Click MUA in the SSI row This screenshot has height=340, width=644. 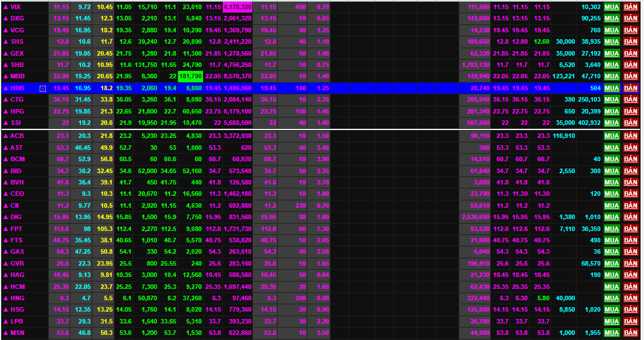click(612, 123)
